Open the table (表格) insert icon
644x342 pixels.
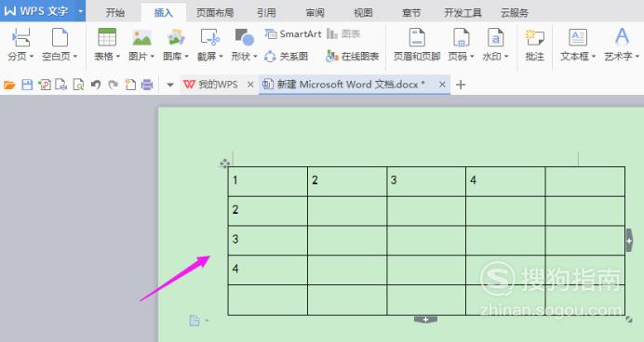click(107, 38)
